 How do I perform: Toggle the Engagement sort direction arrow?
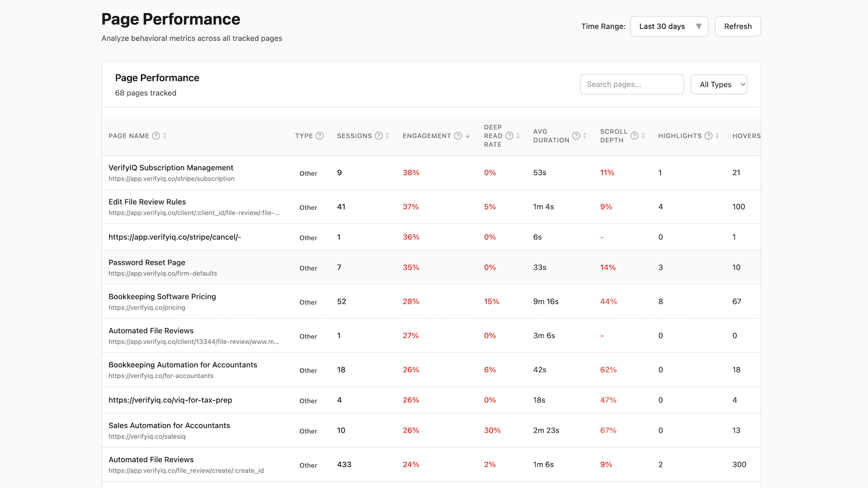[x=467, y=136]
